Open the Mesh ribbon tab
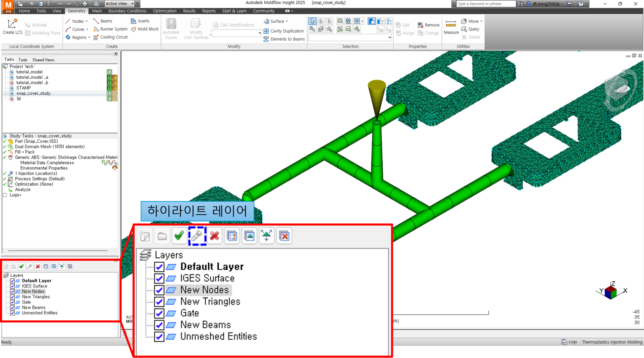The height and width of the screenshot is (358, 644). tap(97, 11)
